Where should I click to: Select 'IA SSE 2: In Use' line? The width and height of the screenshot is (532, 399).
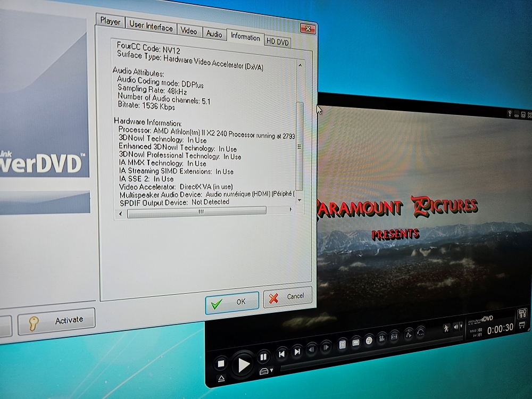[147, 178]
